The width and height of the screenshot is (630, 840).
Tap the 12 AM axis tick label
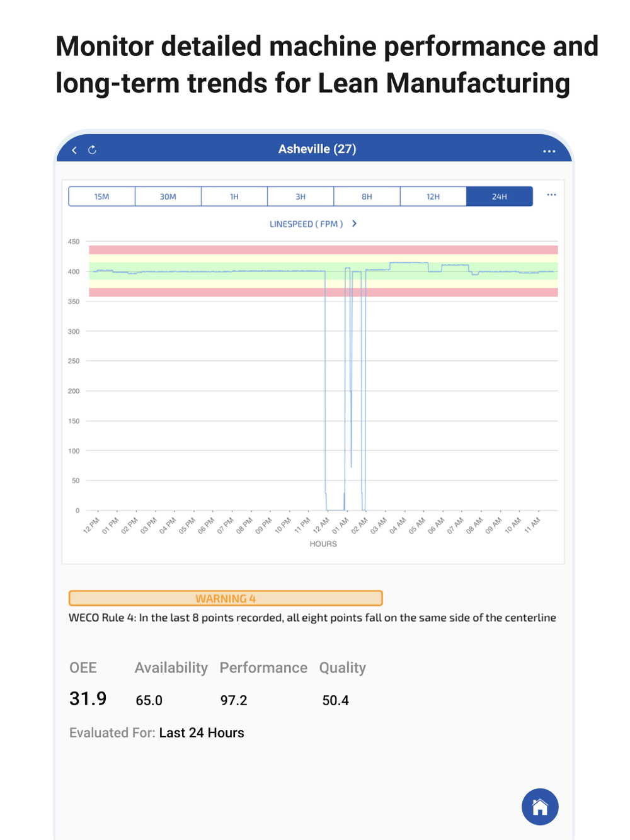[321, 525]
